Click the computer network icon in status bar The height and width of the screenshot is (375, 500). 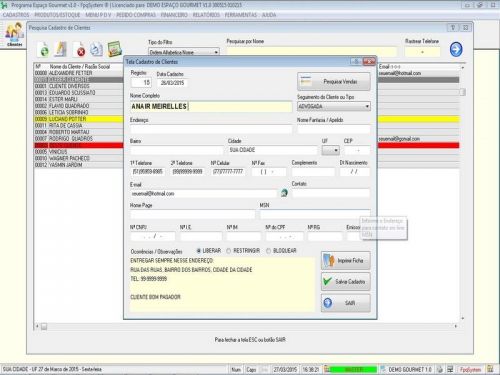click(450, 369)
